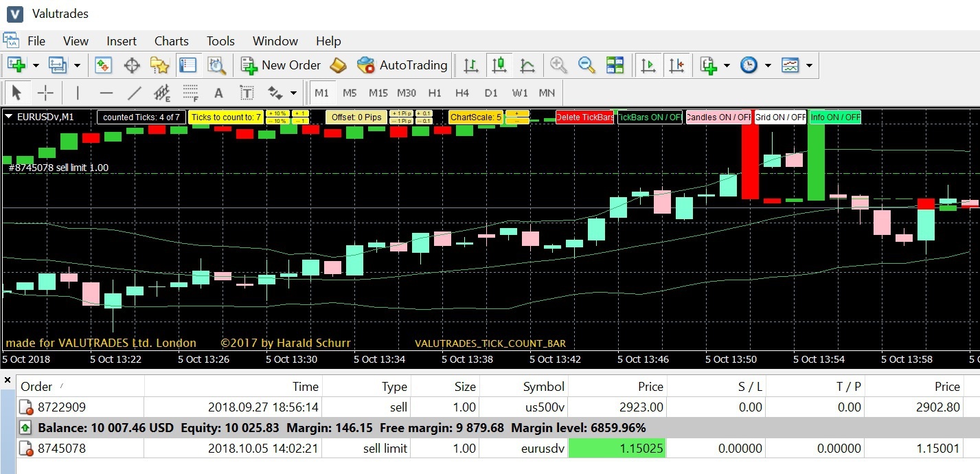Viewport: 980px width, 474px height.
Task: Toggle TickBars ON / OFF button
Action: tap(650, 117)
